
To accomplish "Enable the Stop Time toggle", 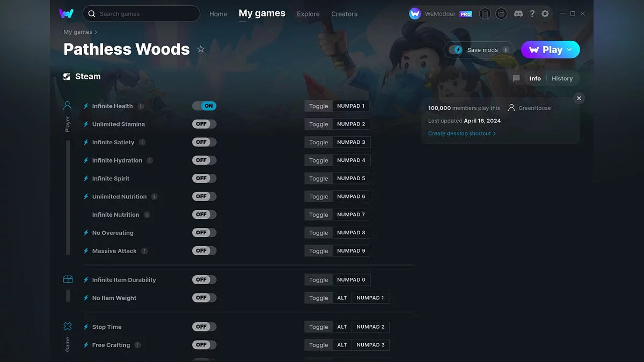I will click(204, 327).
